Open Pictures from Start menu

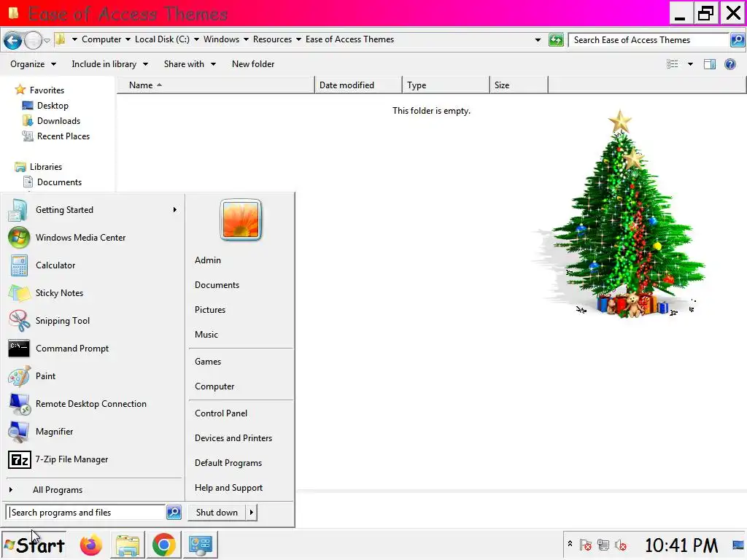pos(210,309)
